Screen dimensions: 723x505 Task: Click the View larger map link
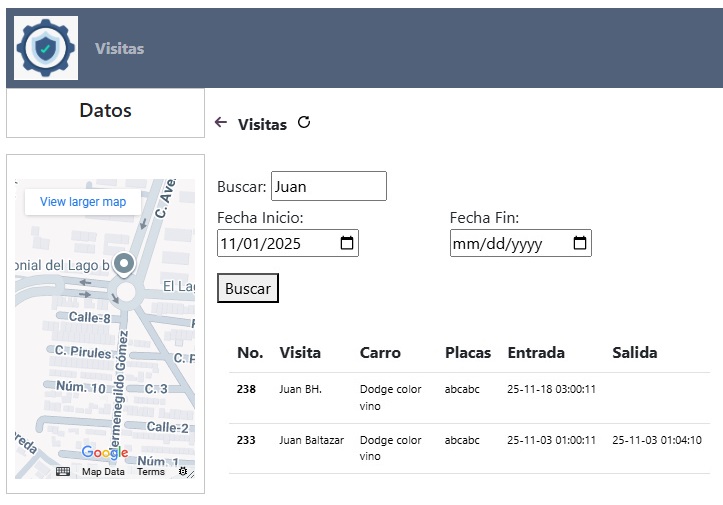(x=83, y=202)
